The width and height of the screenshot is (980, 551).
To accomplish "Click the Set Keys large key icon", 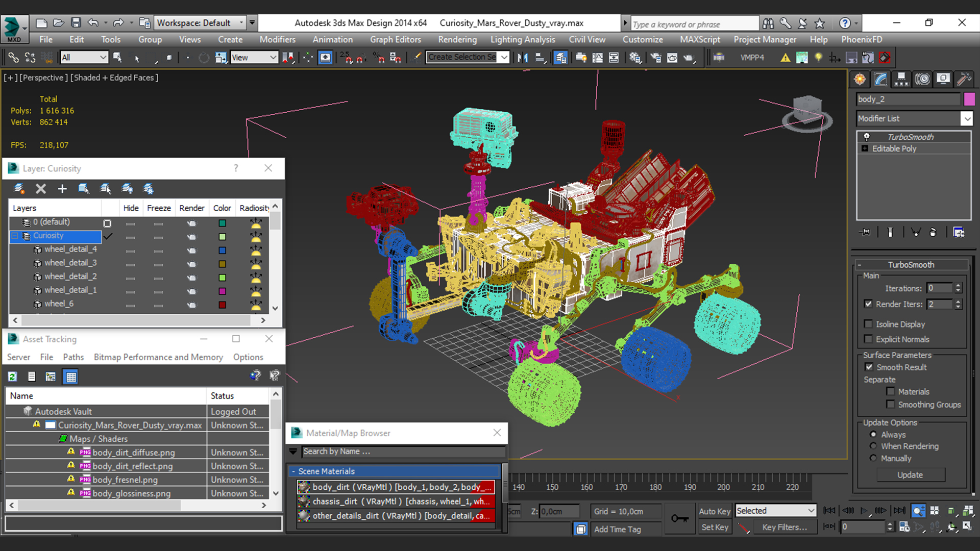I will [679, 519].
